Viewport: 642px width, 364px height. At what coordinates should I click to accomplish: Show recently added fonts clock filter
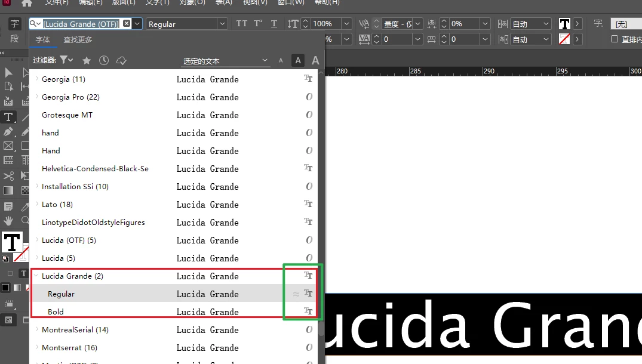tap(104, 60)
